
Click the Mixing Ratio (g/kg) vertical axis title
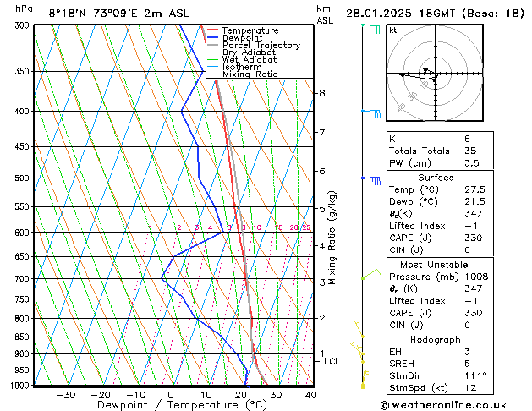point(332,238)
